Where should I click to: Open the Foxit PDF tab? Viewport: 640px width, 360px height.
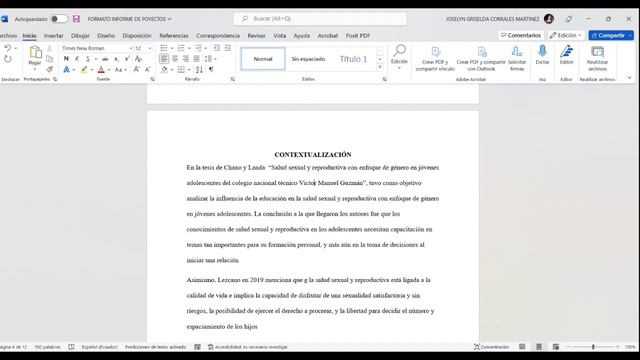pyautogui.click(x=358, y=36)
